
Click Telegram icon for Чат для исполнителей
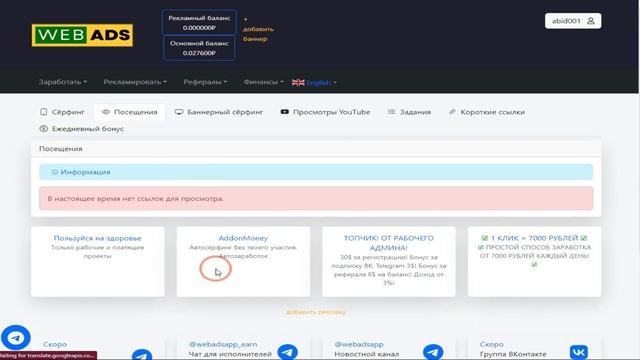[x=287, y=352]
